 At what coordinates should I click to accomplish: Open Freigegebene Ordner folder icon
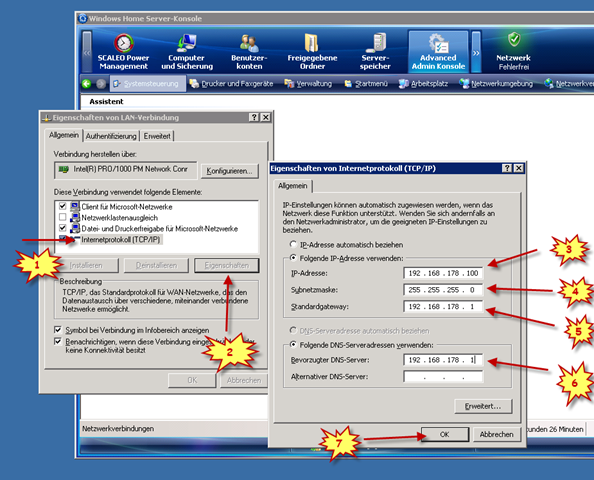click(x=312, y=43)
